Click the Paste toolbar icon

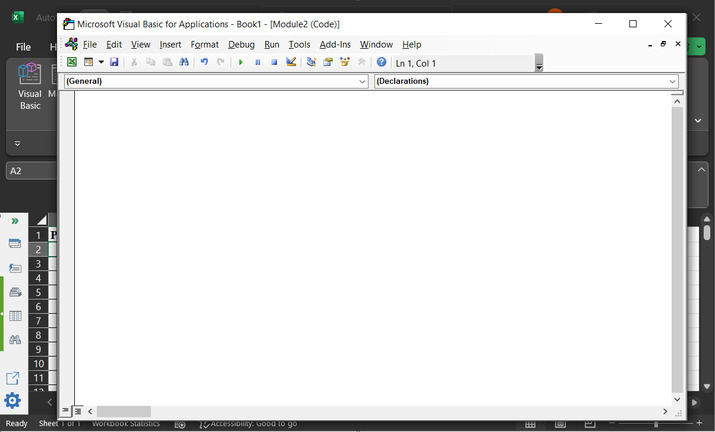167,62
